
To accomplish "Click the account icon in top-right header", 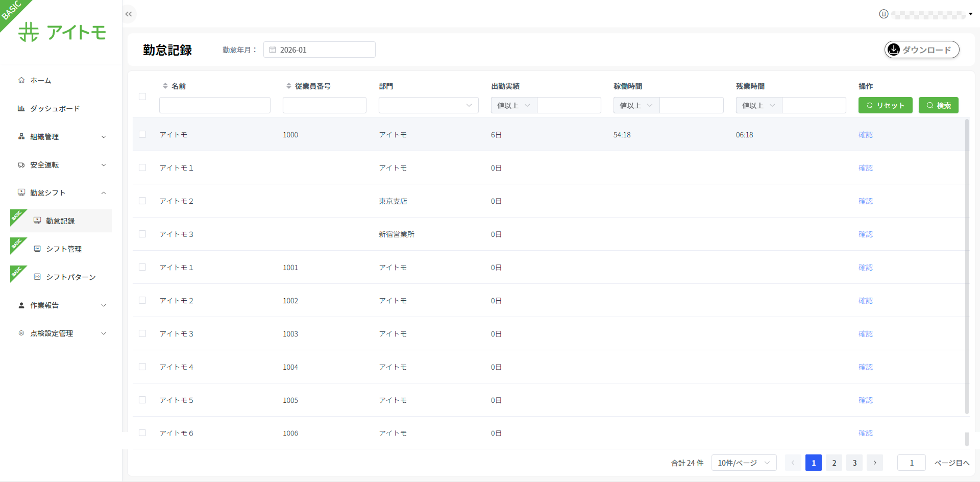I will [x=884, y=14].
